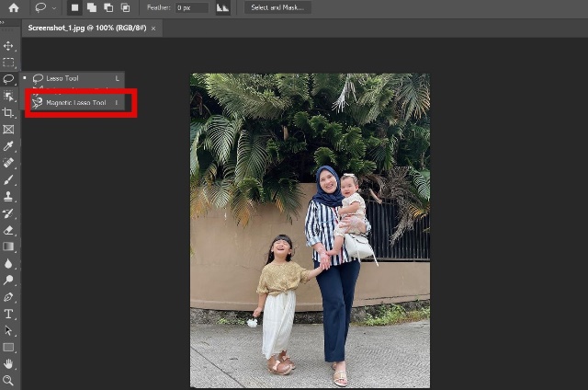Choose Lasso Tool from flyout menu
Viewport: 588px width, 390px height.
click(x=73, y=78)
